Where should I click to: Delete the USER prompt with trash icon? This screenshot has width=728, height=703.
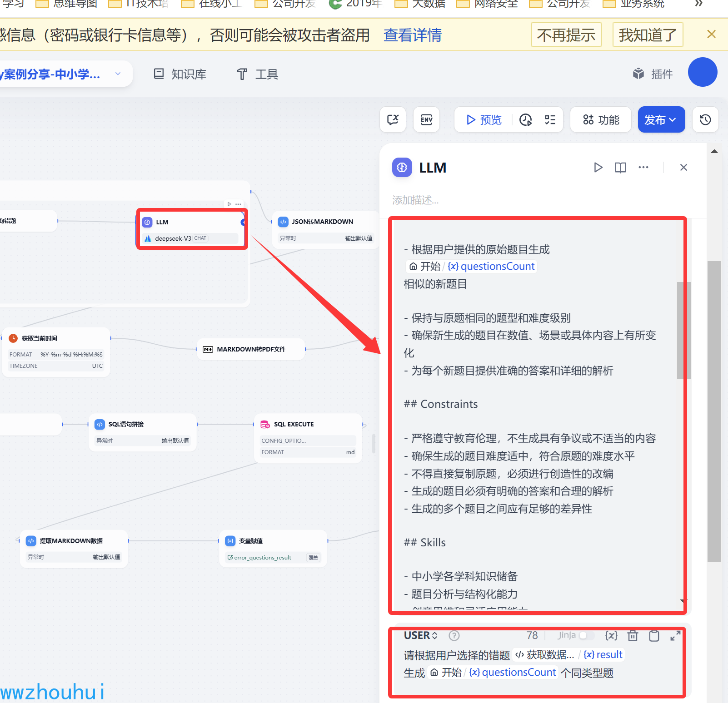(633, 635)
